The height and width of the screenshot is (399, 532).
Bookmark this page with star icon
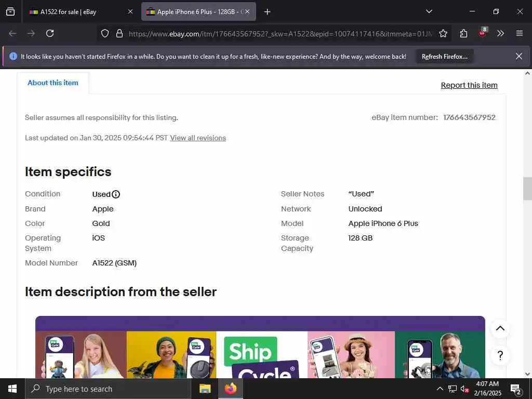click(x=443, y=33)
